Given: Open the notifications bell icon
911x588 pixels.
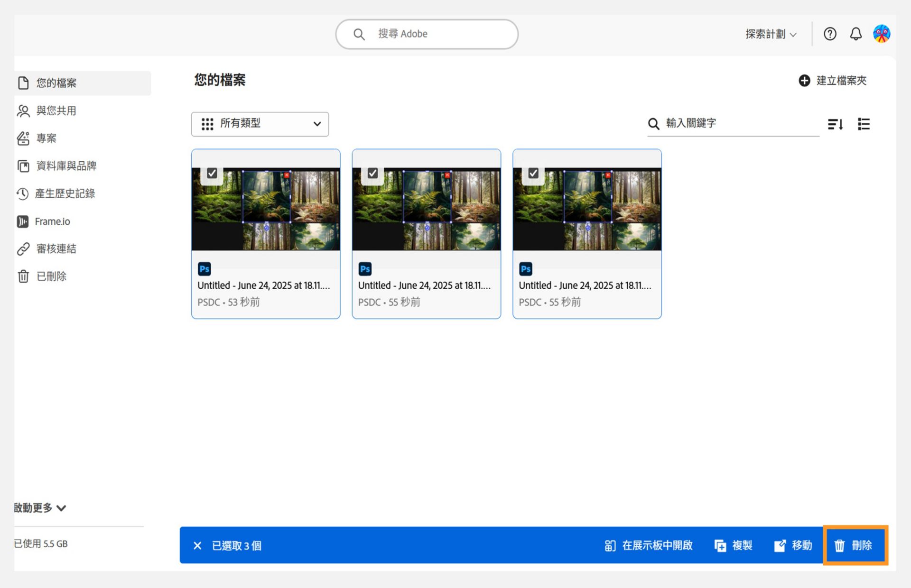Looking at the screenshot, I should pos(855,34).
